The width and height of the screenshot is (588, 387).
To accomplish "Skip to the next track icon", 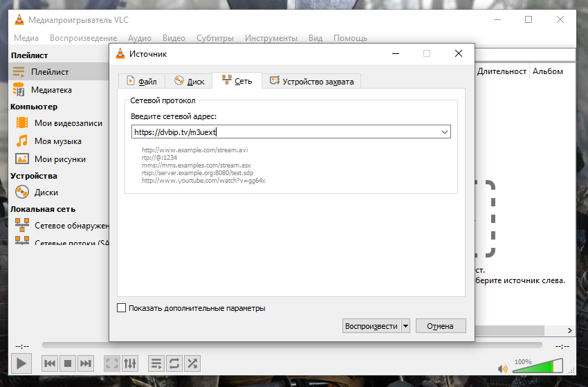I will (x=86, y=363).
